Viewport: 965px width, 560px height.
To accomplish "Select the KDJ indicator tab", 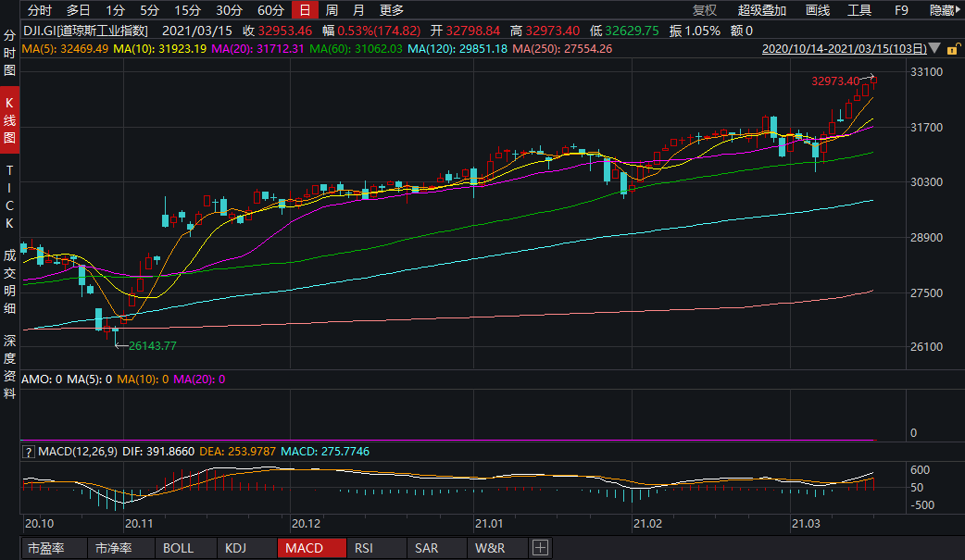I will (236, 548).
